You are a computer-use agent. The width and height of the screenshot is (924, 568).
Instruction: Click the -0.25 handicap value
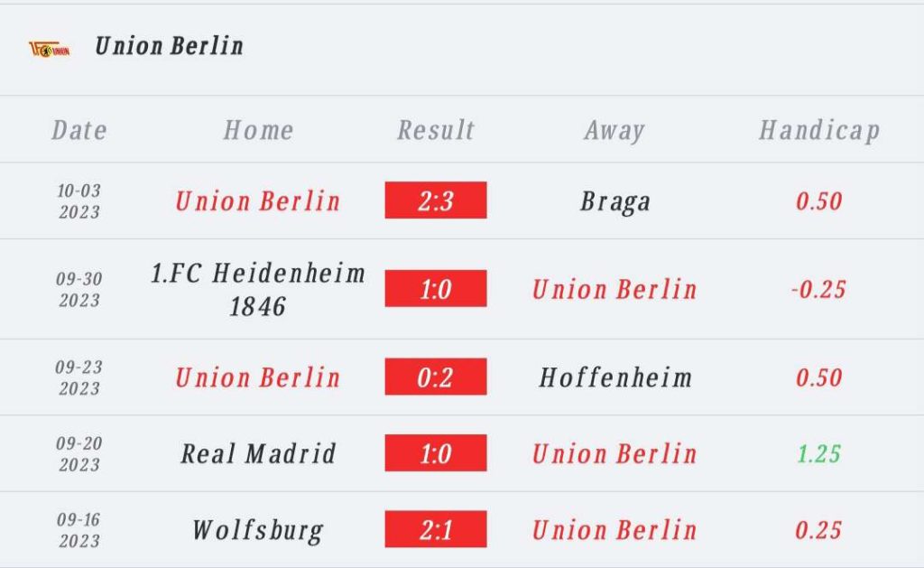(818, 289)
